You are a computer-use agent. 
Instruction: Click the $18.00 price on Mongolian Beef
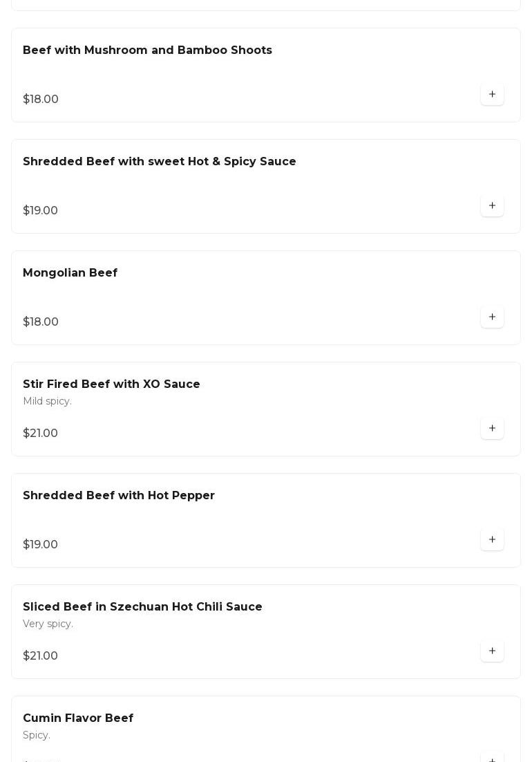(41, 322)
